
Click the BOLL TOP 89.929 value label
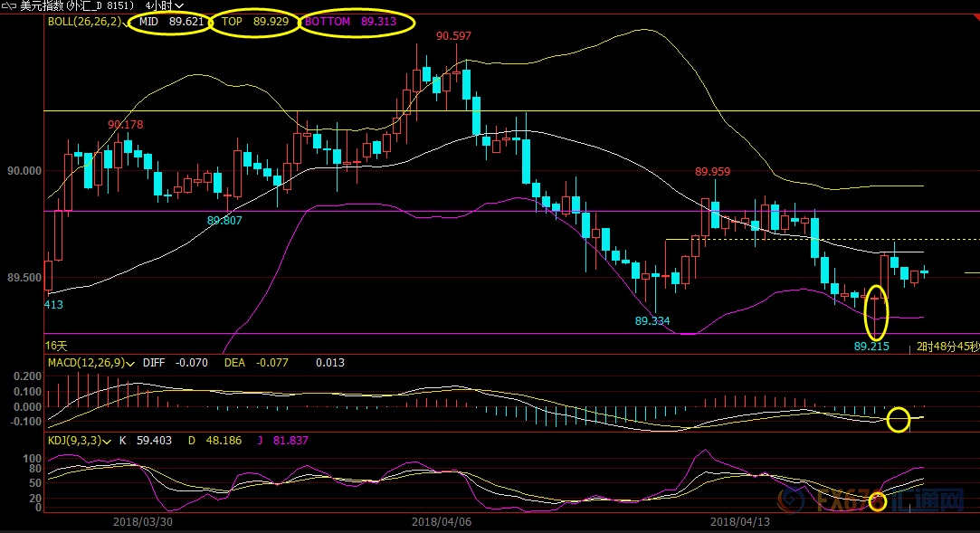click(x=254, y=22)
